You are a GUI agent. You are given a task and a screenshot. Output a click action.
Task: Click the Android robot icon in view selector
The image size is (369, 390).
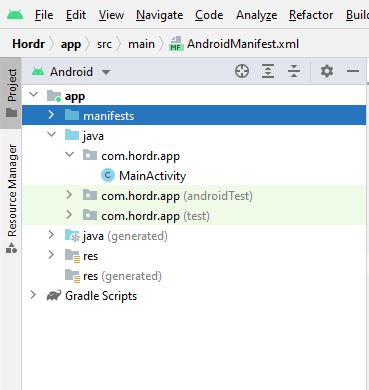click(x=38, y=71)
